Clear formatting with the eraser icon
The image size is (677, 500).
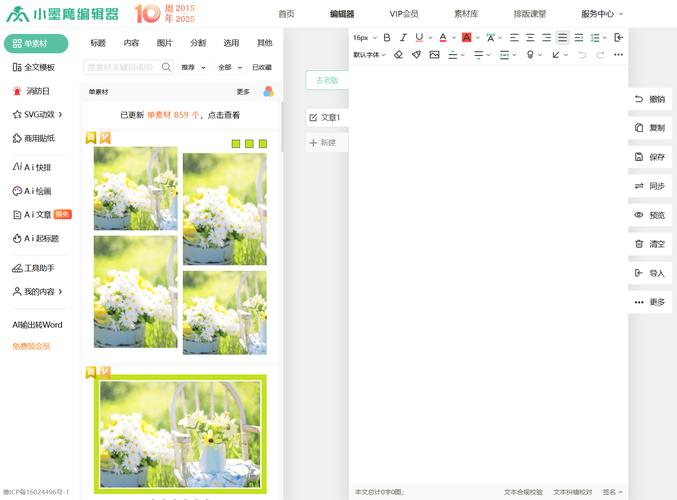[x=398, y=54]
